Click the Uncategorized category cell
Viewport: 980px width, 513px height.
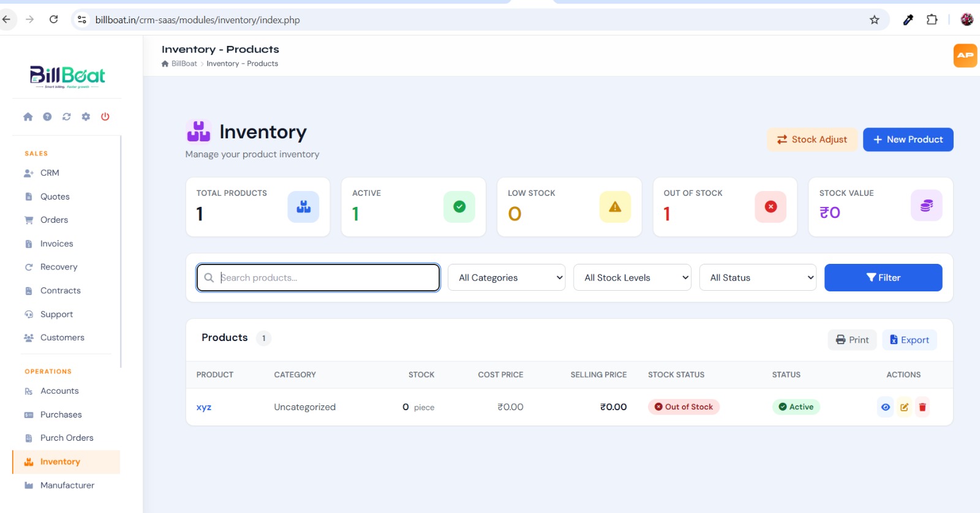(x=305, y=407)
